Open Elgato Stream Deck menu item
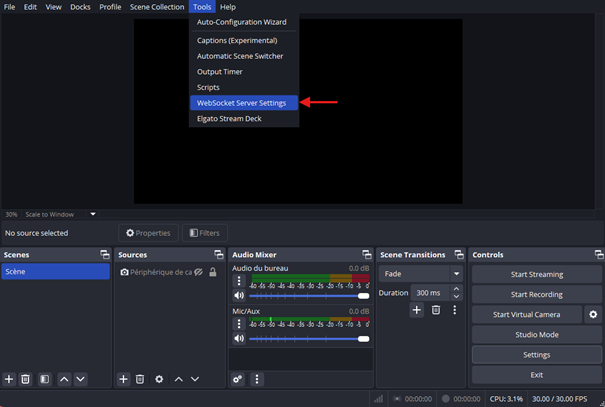The width and height of the screenshot is (605, 407). point(244,118)
